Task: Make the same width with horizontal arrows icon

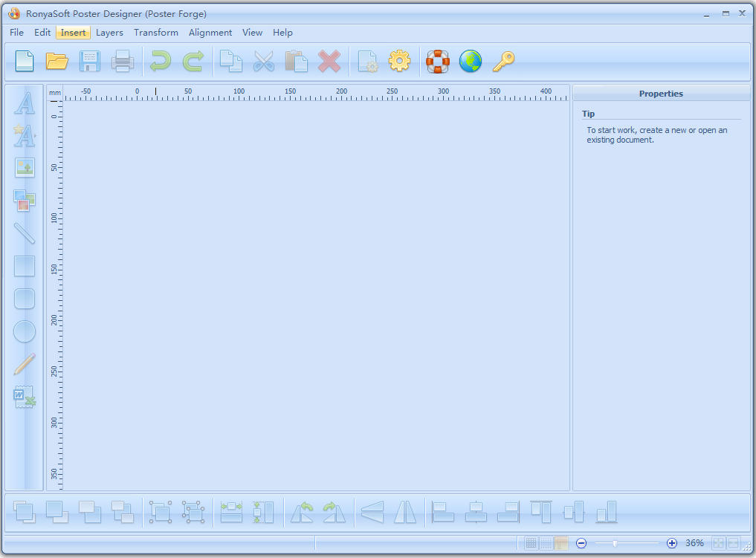Action: point(231,512)
